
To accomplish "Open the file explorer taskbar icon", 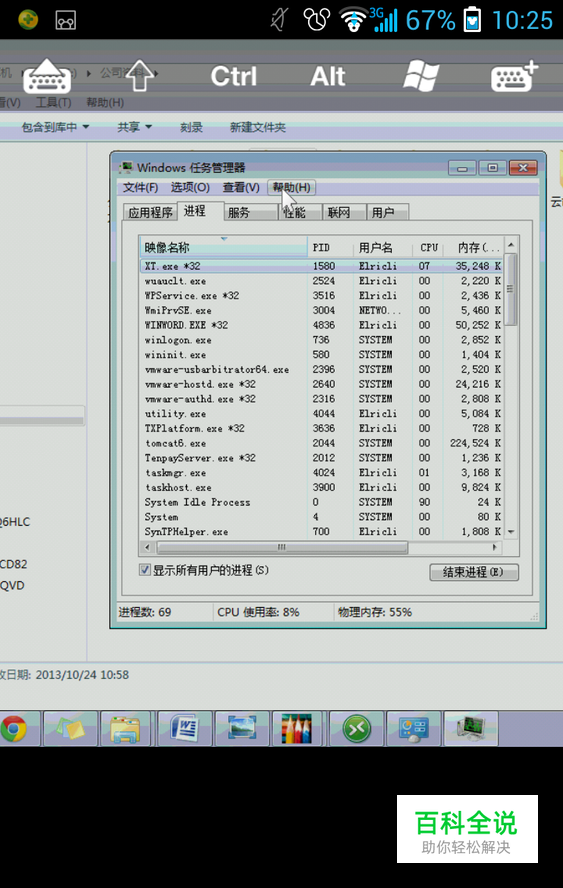I will pos(125,728).
